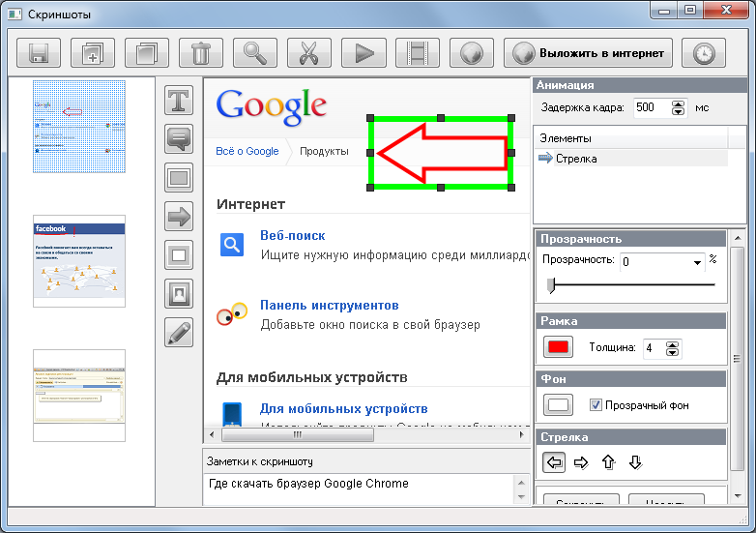This screenshot has width=756, height=533.
Task: Click the notes field scroll up arrow
Action: pyautogui.click(x=521, y=483)
